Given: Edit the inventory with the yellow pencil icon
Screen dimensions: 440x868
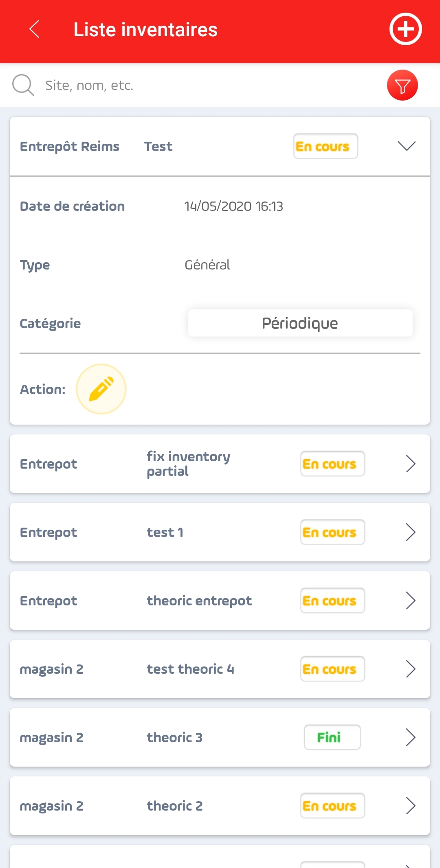Looking at the screenshot, I should [x=101, y=389].
